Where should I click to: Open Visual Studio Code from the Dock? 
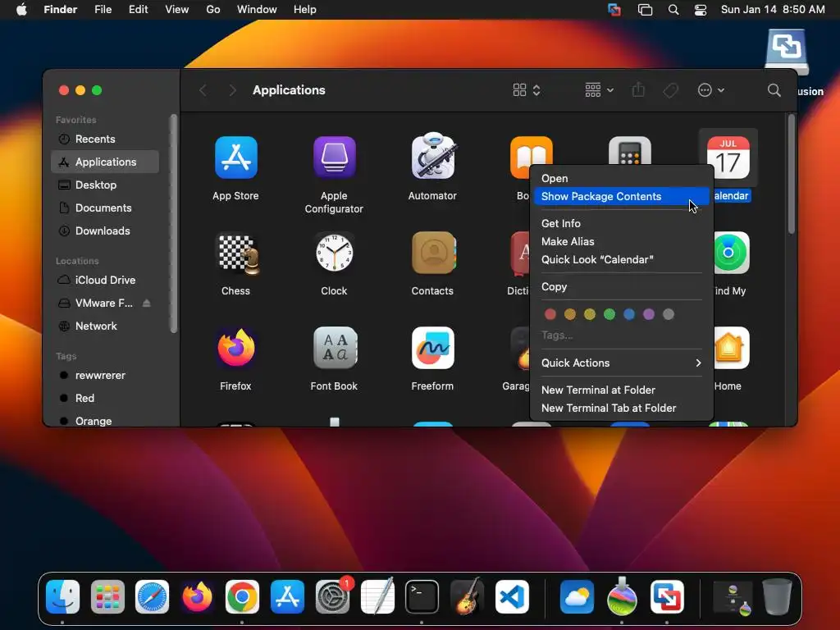pyautogui.click(x=512, y=596)
